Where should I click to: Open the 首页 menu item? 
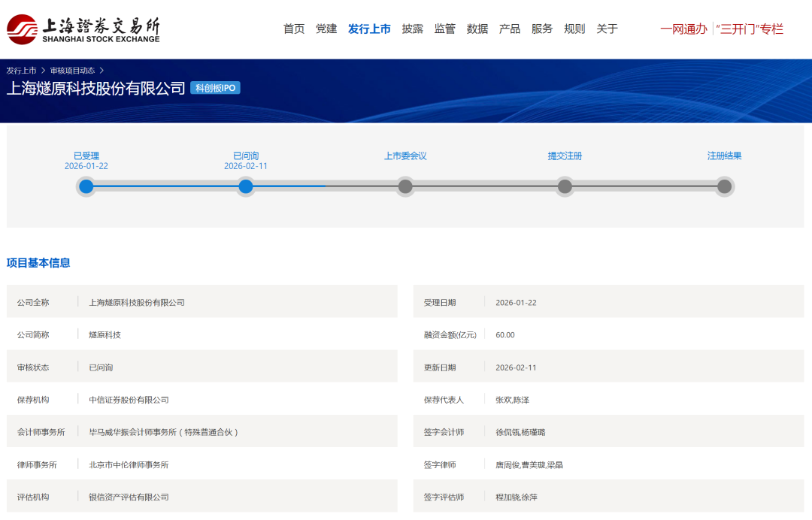point(294,29)
